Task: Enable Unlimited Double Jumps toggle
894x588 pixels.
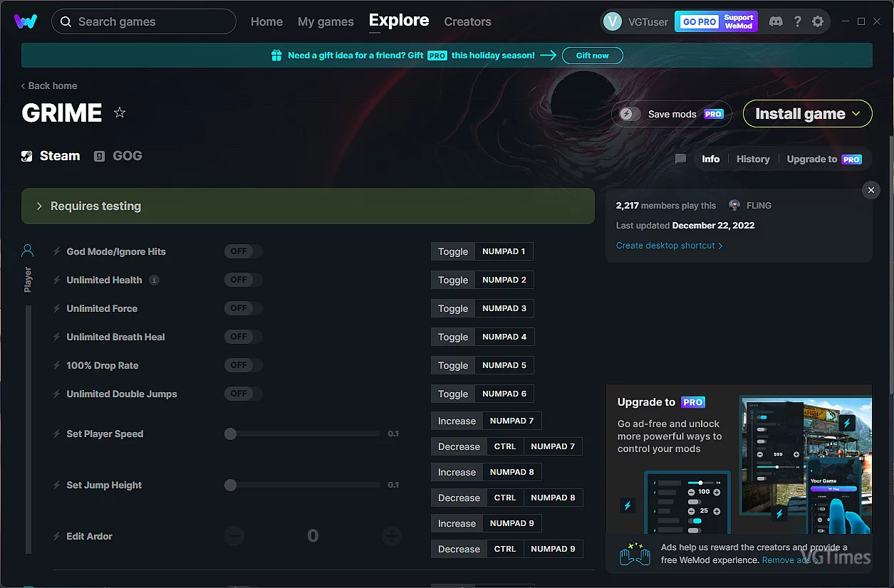Action: (x=244, y=394)
